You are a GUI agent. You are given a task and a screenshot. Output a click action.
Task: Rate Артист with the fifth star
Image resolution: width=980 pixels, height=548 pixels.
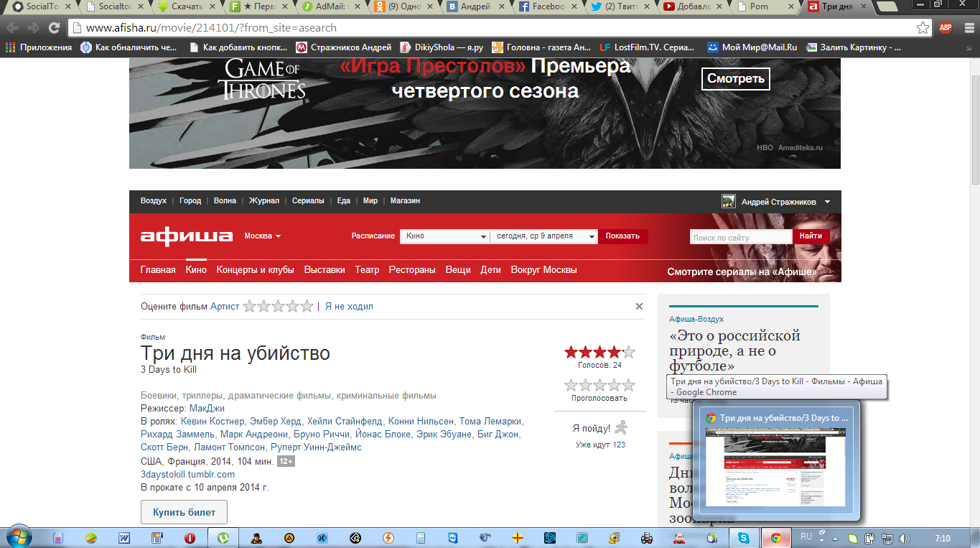307,307
